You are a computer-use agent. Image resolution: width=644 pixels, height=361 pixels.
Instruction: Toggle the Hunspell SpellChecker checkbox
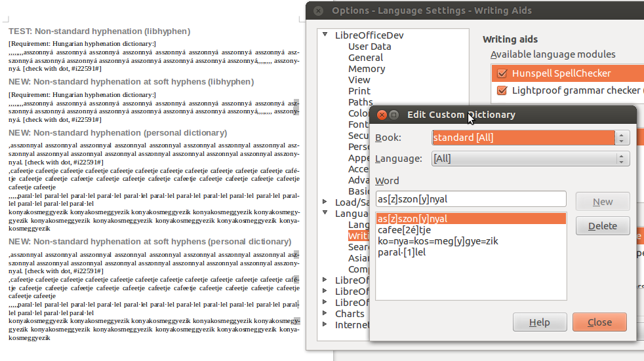coord(502,73)
